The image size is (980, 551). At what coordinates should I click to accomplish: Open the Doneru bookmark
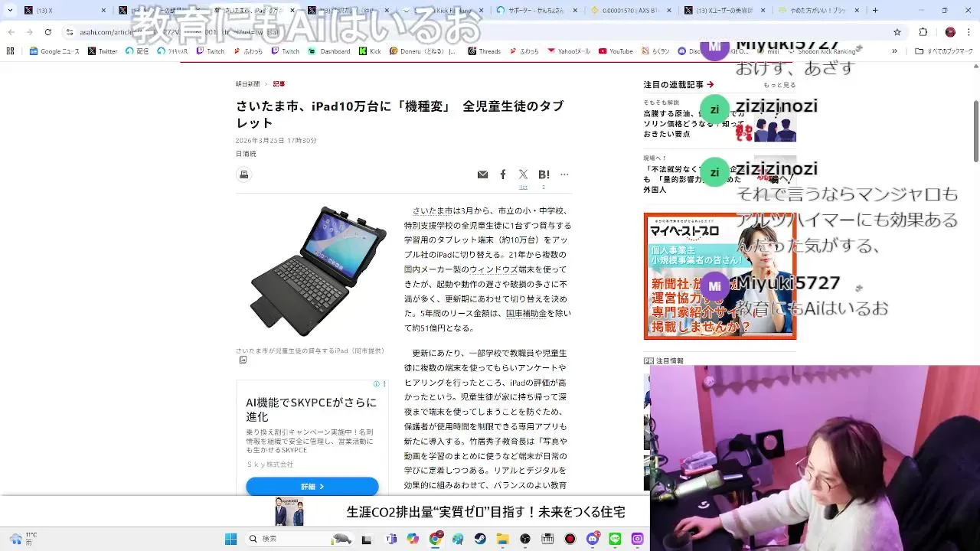click(423, 51)
